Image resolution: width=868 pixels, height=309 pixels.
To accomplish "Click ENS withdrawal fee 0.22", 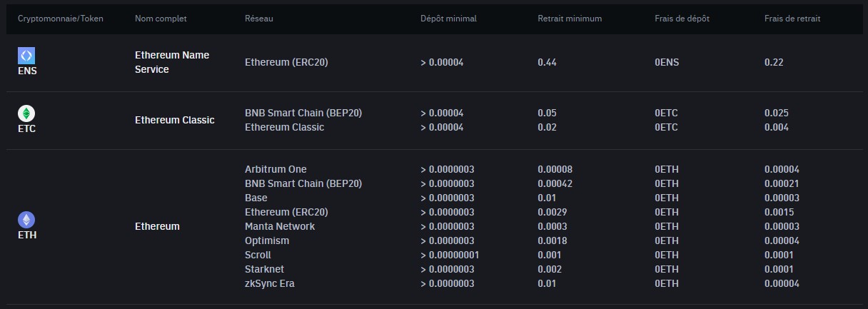I will tap(774, 62).
